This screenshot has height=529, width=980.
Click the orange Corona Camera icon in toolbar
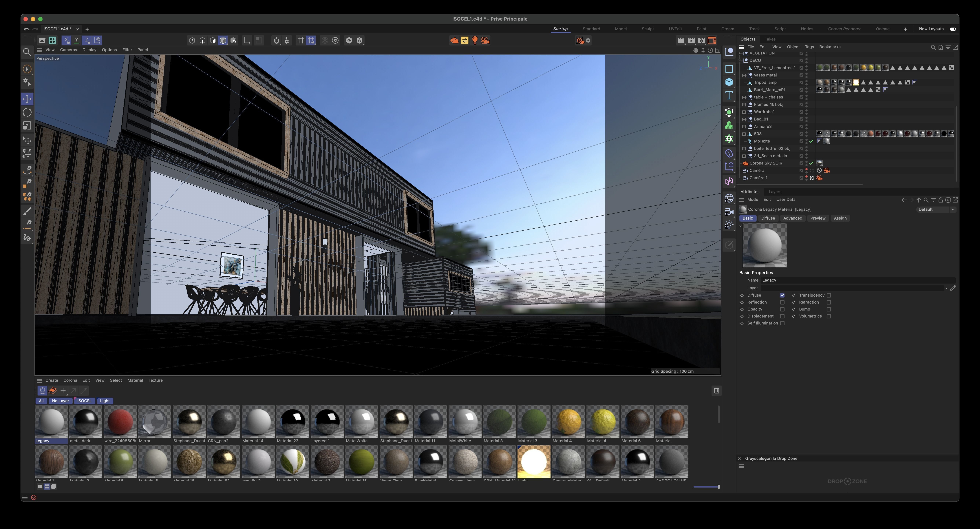coord(485,40)
